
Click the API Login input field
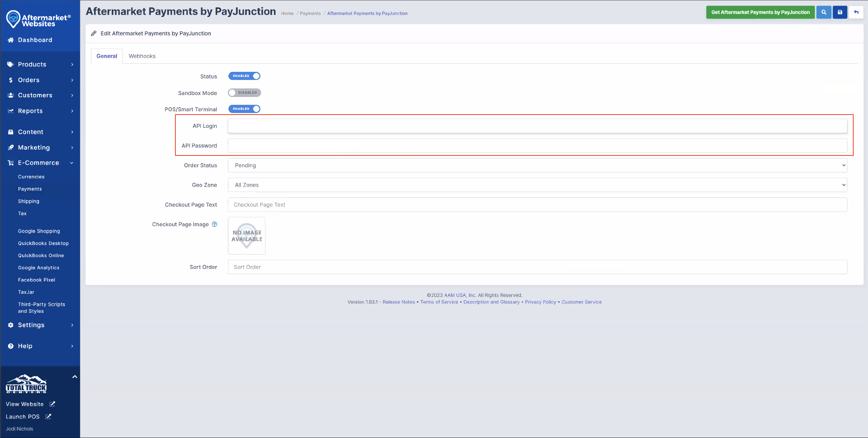point(538,126)
